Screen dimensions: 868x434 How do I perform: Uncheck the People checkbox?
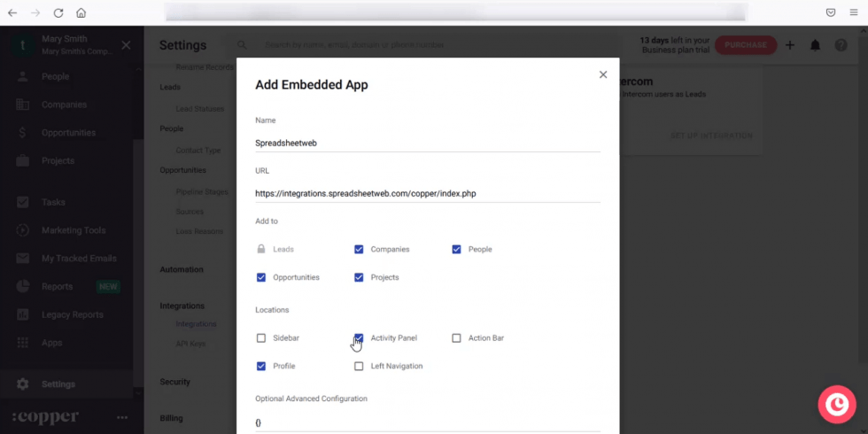click(x=456, y=250)
